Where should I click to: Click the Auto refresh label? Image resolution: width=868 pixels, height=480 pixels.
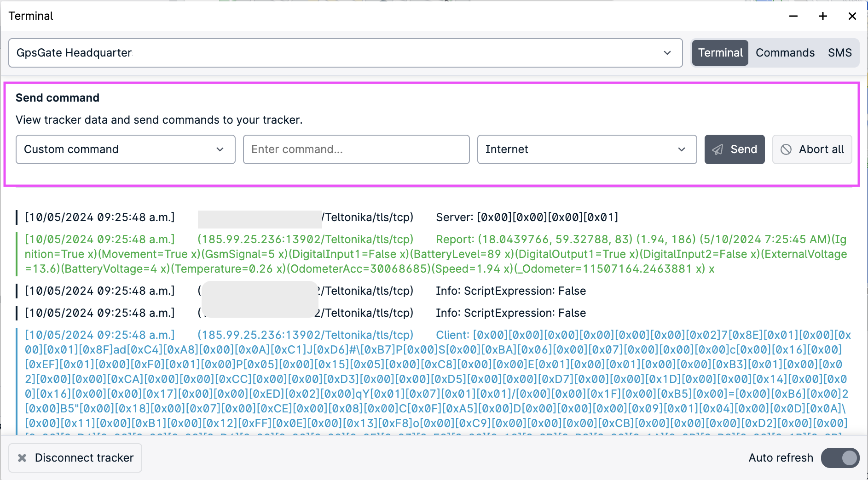(781, 458)
